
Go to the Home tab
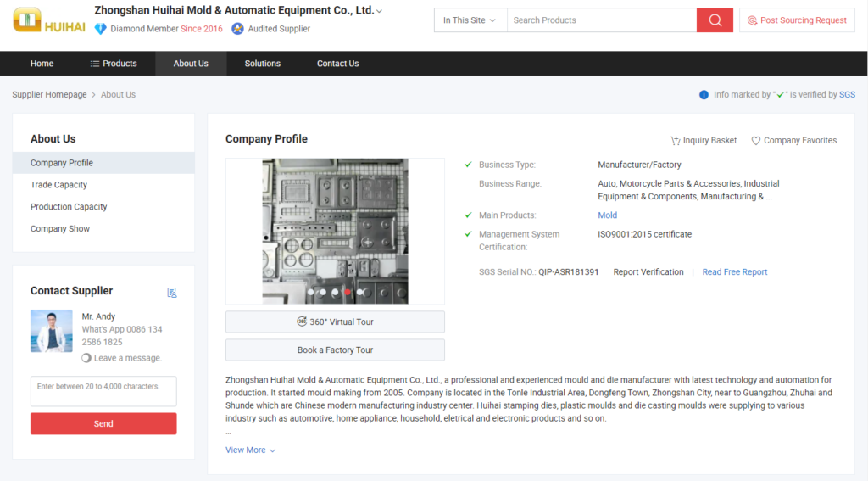(42, 63)
